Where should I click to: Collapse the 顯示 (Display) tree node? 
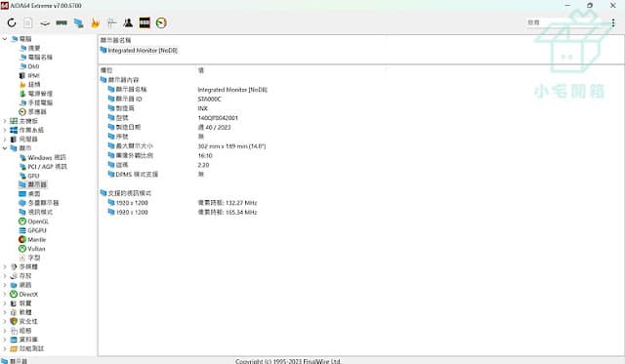click(5, 148)
